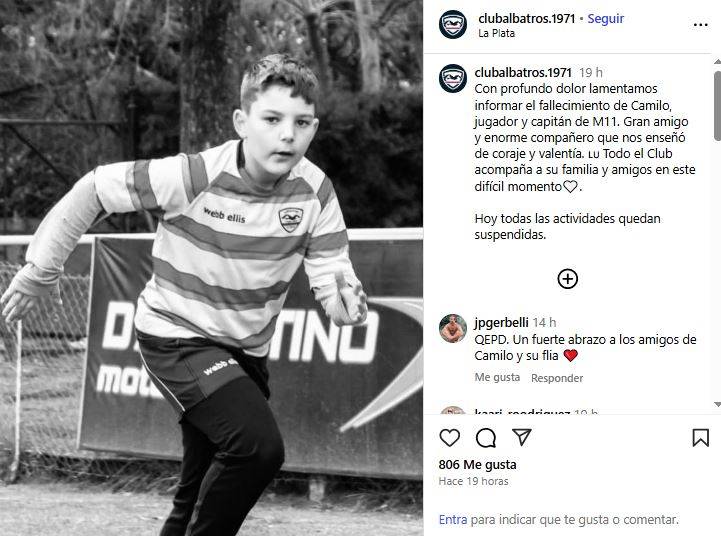Reply to jpgerbelli's comment via Responder

(x=557, y=378)
